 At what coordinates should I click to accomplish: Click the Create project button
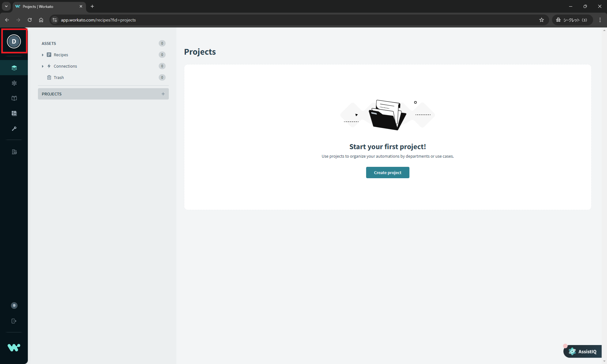point(387,173)
